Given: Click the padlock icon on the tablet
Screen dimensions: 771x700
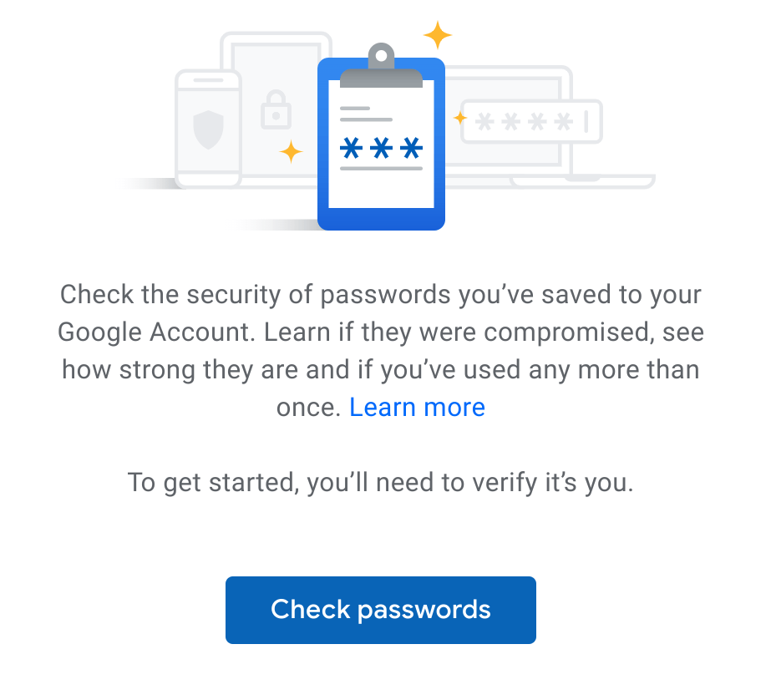Looking at the screenshot, I should tap(276, 109).
